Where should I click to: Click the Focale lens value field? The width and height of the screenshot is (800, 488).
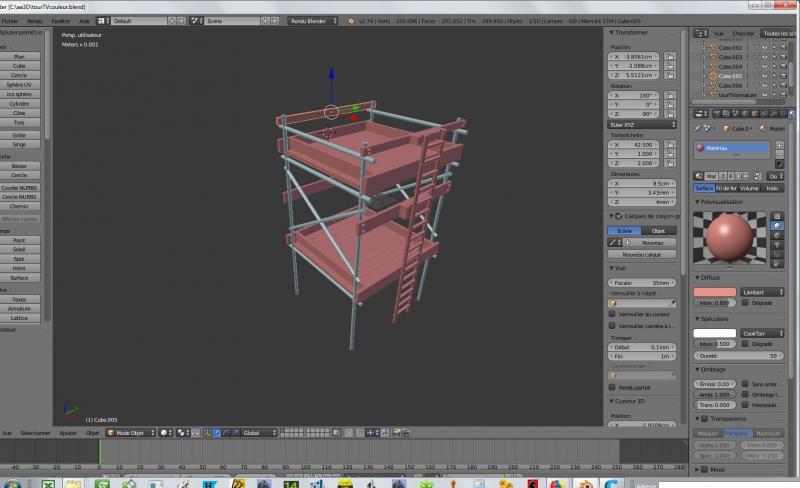click(x=643, y=283)
